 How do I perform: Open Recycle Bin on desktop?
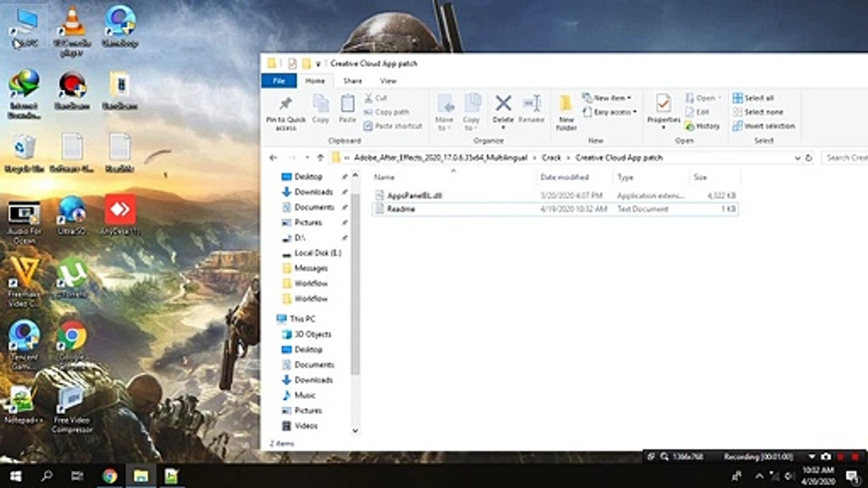24,153
